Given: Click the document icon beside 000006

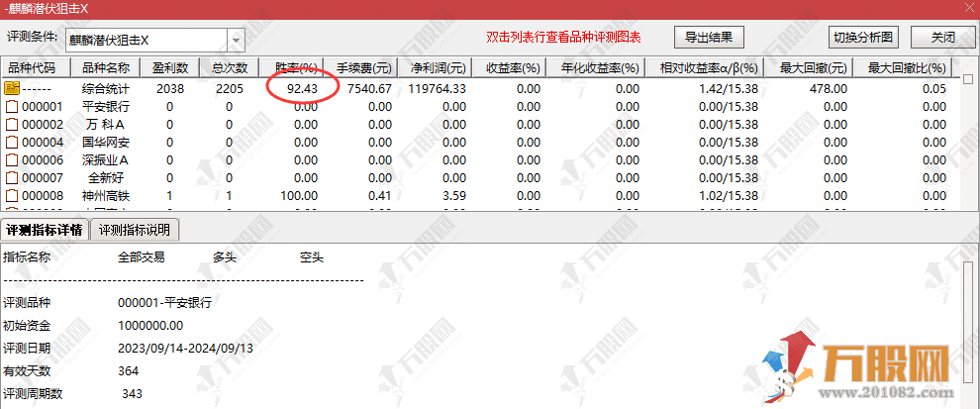Looking at the screenshot, I should point(13,160).
